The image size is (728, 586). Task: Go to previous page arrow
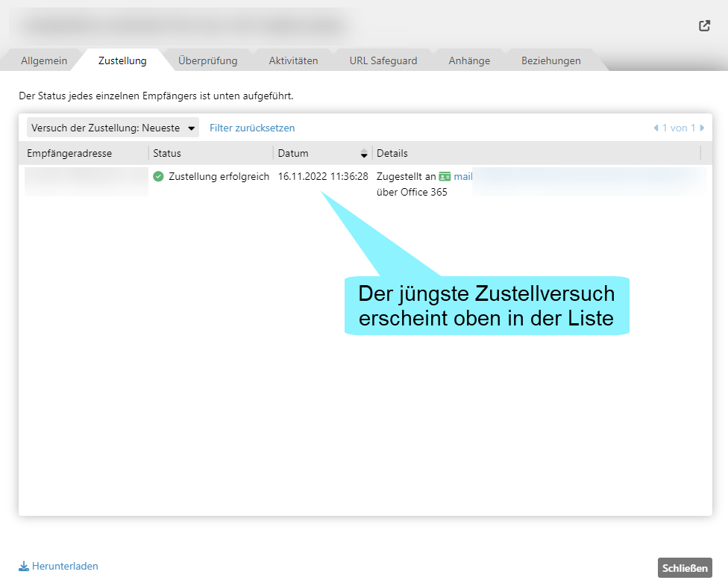[656, 128]
